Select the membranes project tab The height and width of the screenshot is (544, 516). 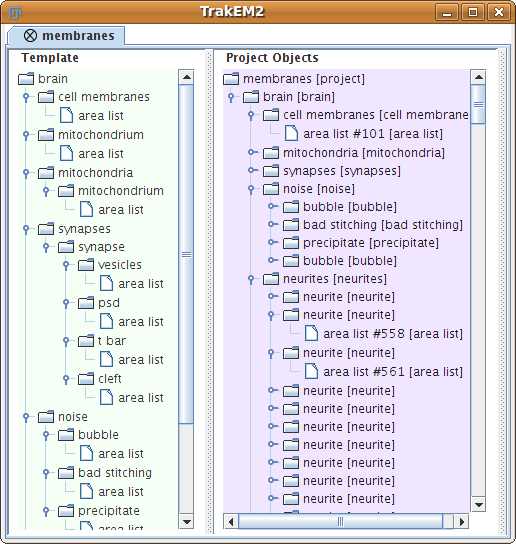66,36
